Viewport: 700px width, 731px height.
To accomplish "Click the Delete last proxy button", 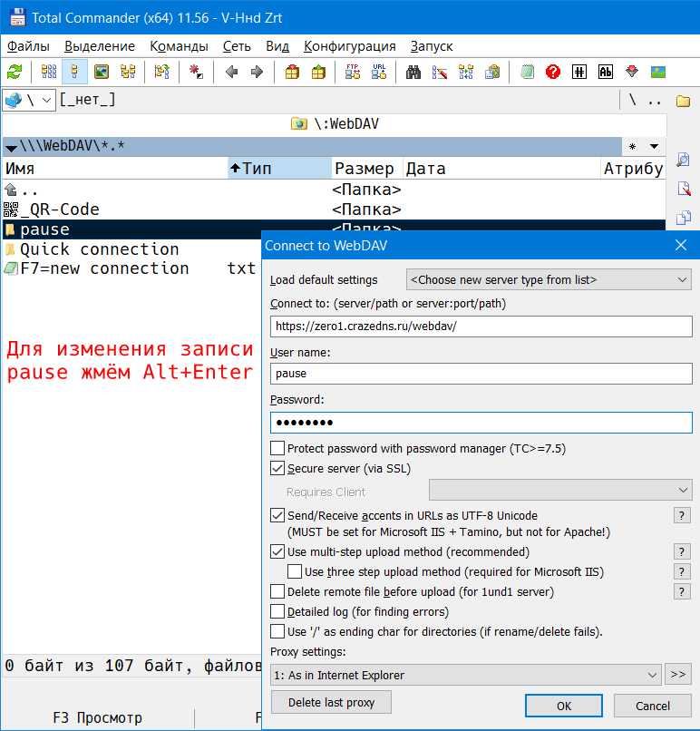I will (331, 703).
